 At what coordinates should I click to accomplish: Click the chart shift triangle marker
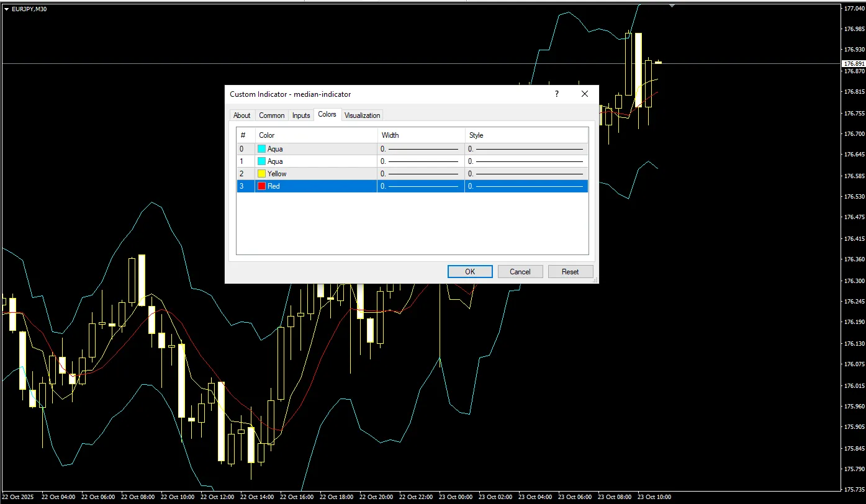671,6
